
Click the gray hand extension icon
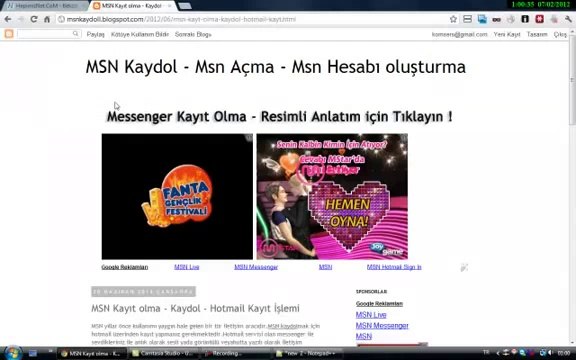511,19
